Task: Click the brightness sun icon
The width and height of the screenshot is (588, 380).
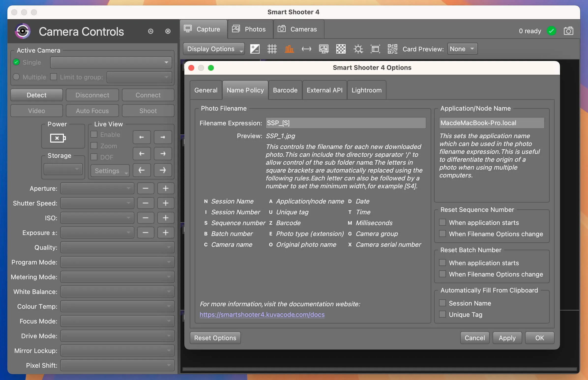Action: click(358, 49)
